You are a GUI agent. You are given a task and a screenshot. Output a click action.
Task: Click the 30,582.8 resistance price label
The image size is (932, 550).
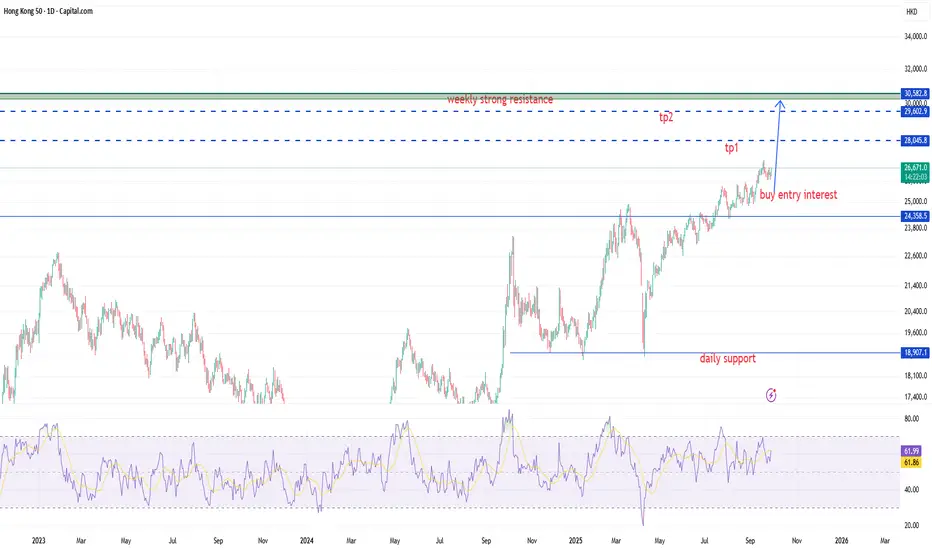[x=915, y=93]
